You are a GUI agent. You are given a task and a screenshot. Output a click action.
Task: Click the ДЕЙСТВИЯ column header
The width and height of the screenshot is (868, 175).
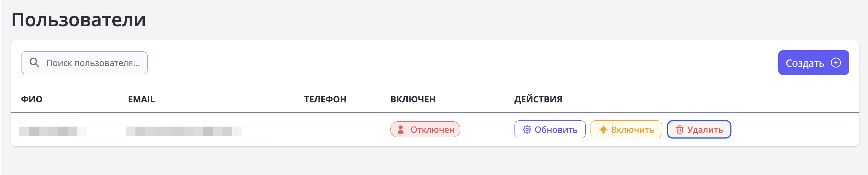(538, 99)
